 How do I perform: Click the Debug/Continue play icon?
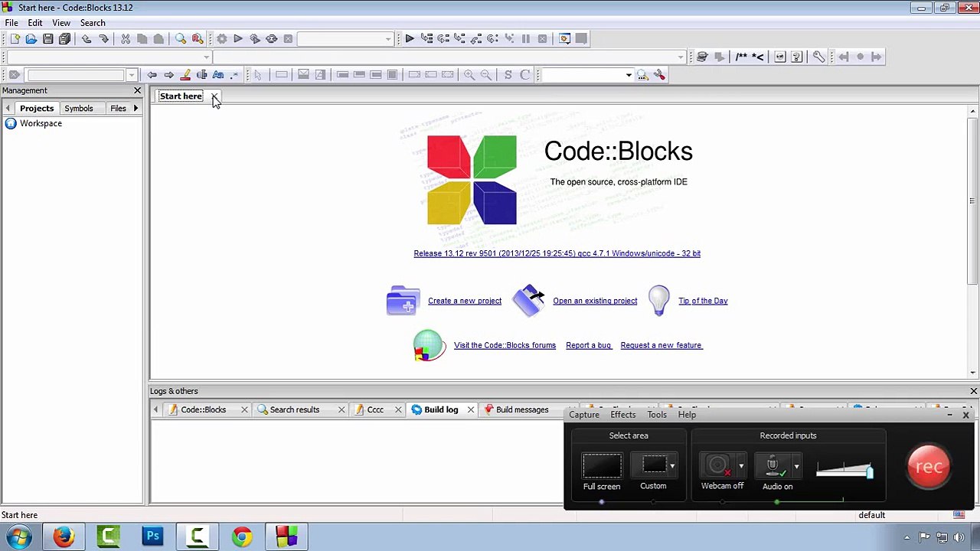[410, 39]
